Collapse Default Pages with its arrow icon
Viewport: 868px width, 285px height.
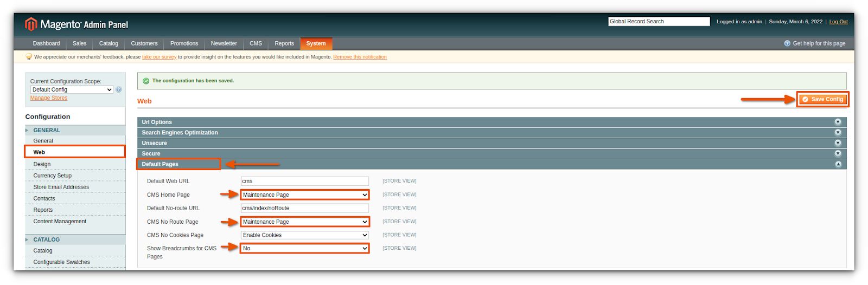pyautogui.click(x=838, y=164)
